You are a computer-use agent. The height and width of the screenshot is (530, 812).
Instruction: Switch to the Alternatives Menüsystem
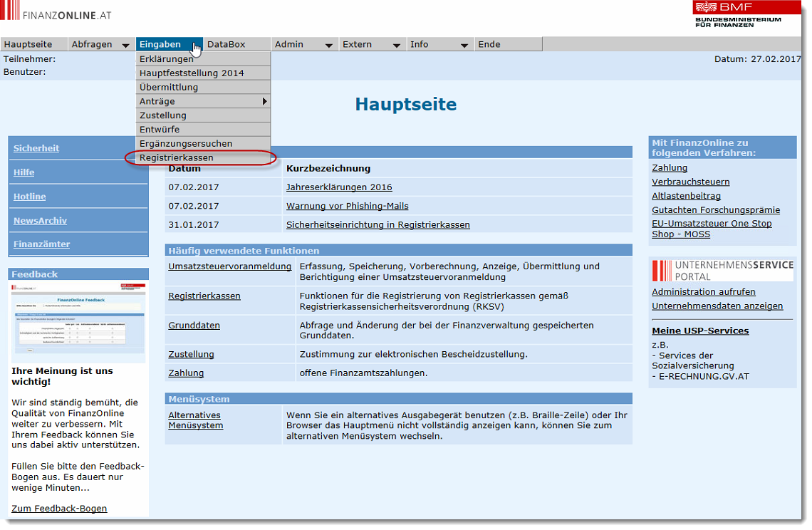(195, 420)
